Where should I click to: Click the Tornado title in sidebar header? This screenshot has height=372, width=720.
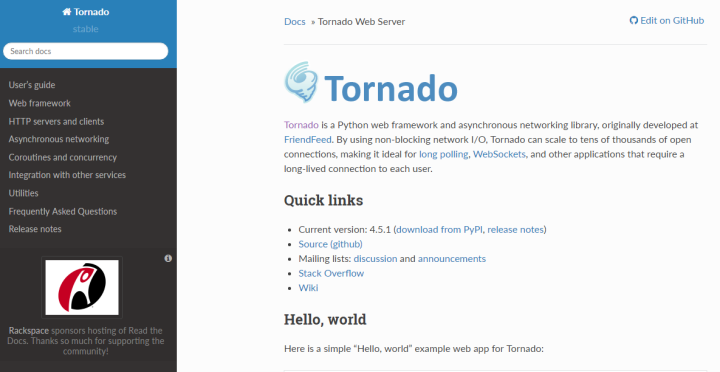[91, 12]
